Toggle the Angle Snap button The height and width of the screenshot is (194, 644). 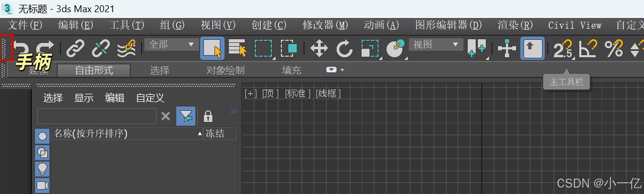(x=588, y=49)
